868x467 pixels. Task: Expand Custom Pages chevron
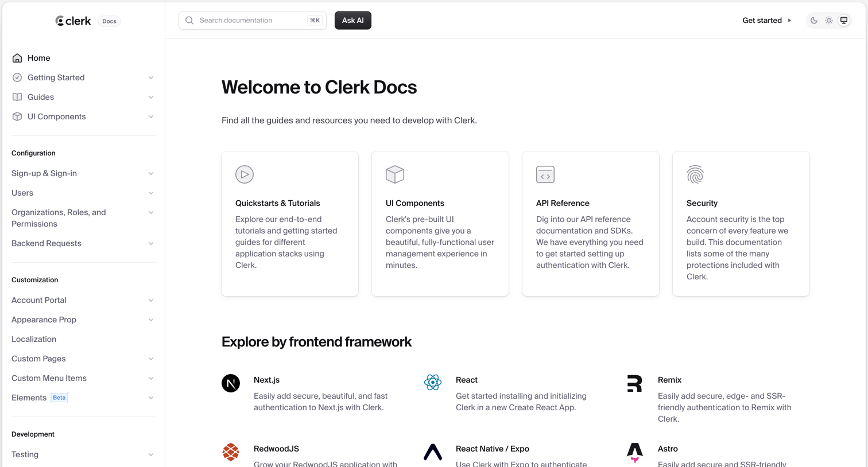click(x=151, y=359)
